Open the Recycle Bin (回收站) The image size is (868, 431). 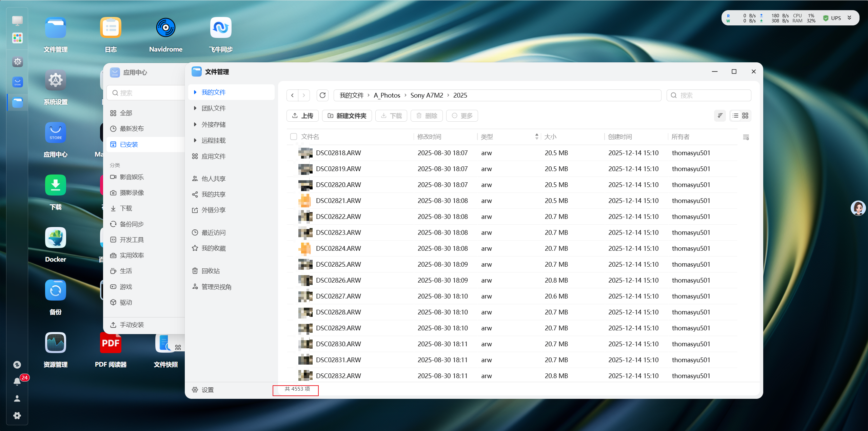click(x=210, y=271)
